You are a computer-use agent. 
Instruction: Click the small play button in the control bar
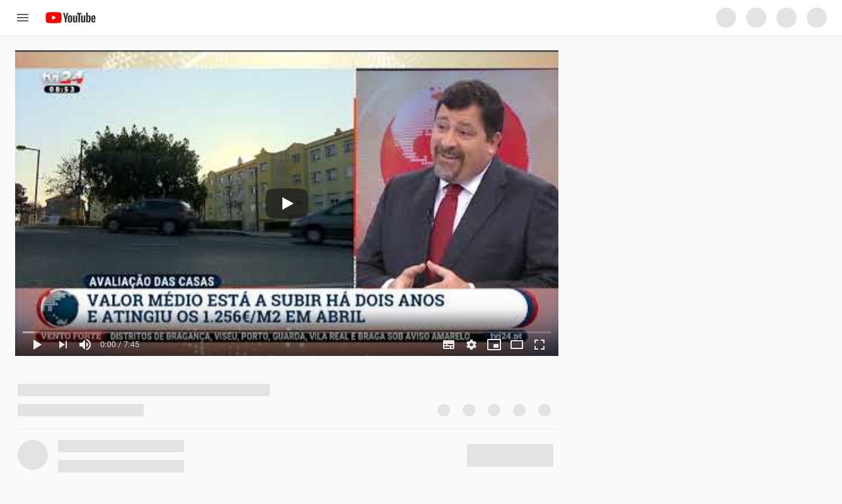(37, 345)
